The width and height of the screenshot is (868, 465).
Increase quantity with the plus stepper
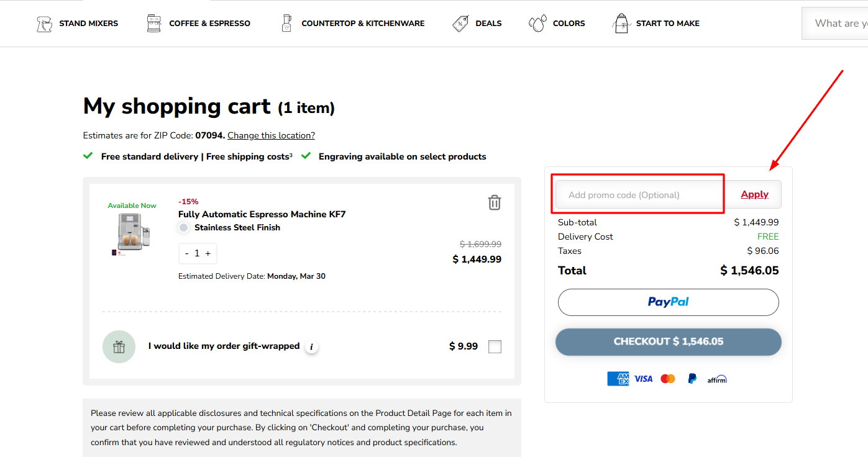[209, 253]
